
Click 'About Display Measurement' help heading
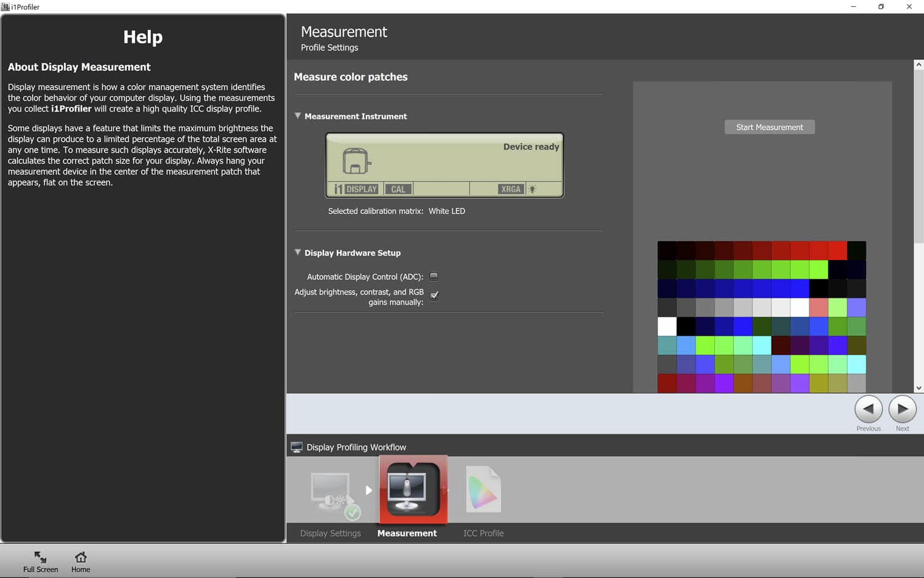click(79, 67)
